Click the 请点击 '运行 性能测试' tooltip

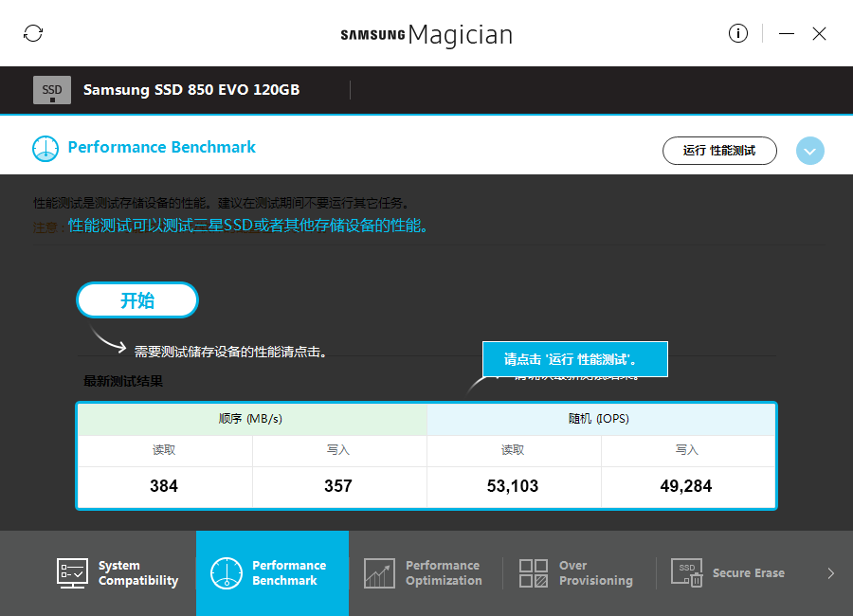[x=575, y=359]
